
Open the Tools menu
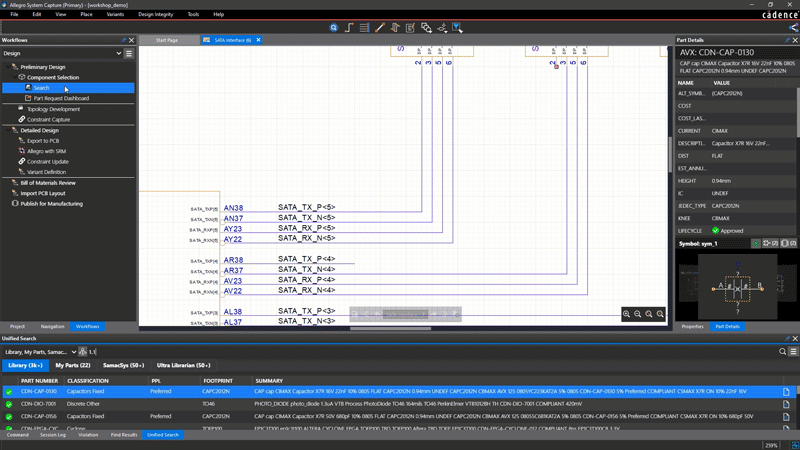pyautogui.click(x=193, y=14)
